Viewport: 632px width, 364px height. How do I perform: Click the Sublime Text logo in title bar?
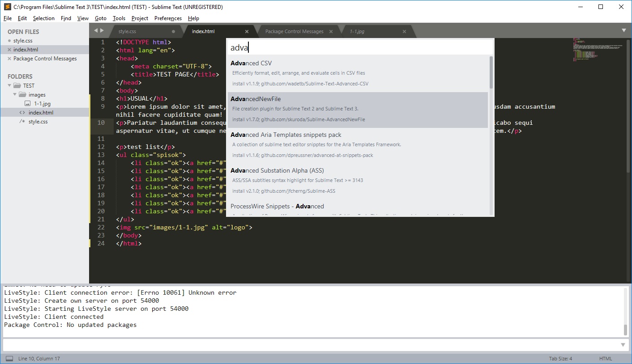[7, 7]
